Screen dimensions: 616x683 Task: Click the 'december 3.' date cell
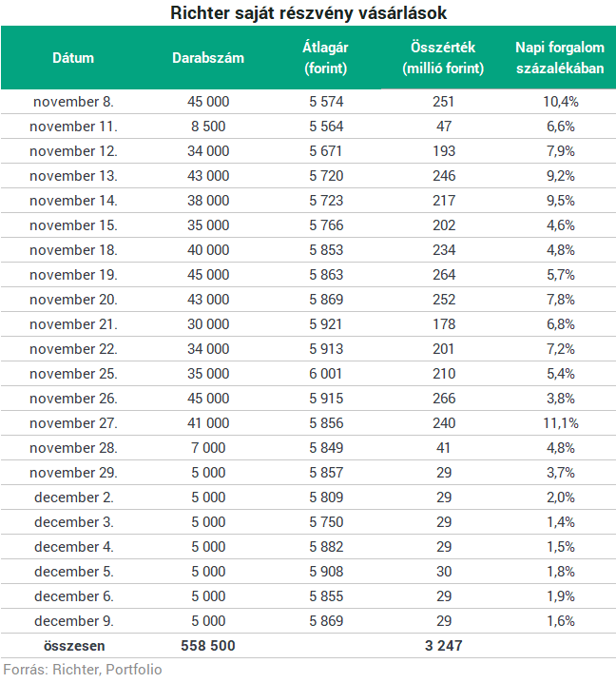73,522
